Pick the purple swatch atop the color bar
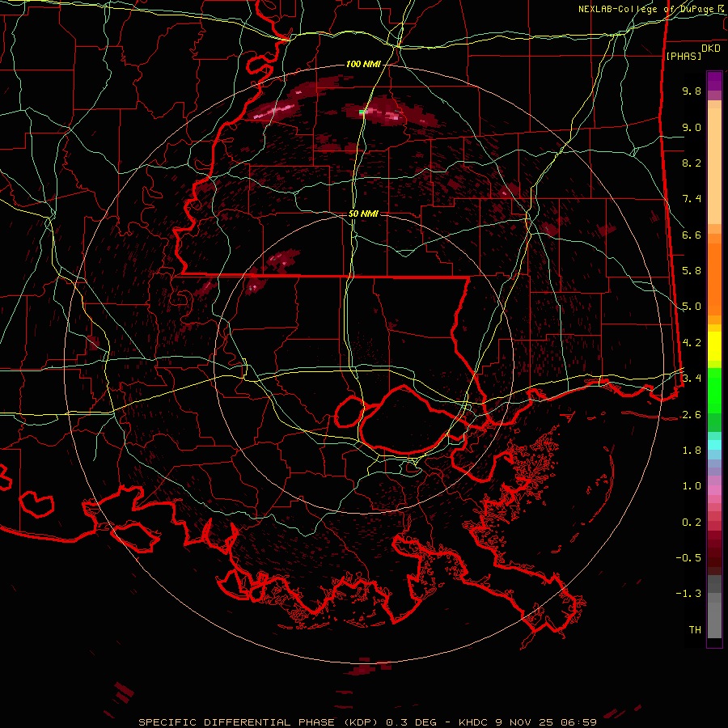 coord(714,81)
